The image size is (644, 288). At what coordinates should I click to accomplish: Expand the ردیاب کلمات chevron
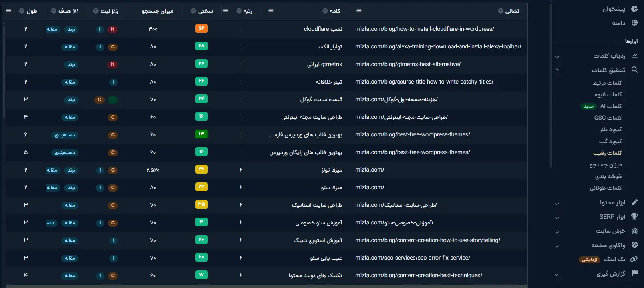tap(557, 57)
